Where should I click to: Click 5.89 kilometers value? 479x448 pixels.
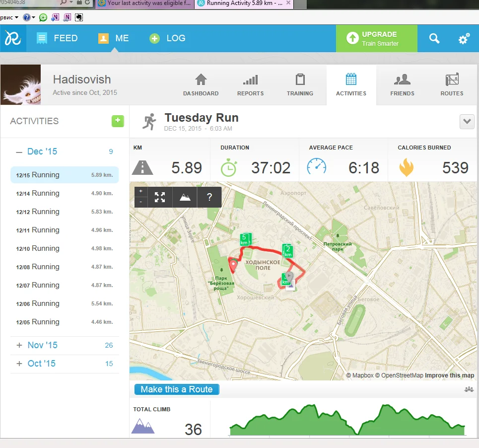(x=187, y=168)
